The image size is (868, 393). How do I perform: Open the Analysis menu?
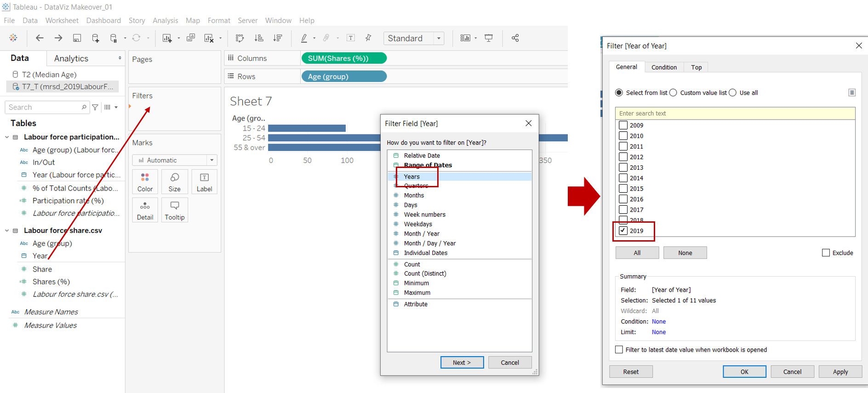coord(165,20)
